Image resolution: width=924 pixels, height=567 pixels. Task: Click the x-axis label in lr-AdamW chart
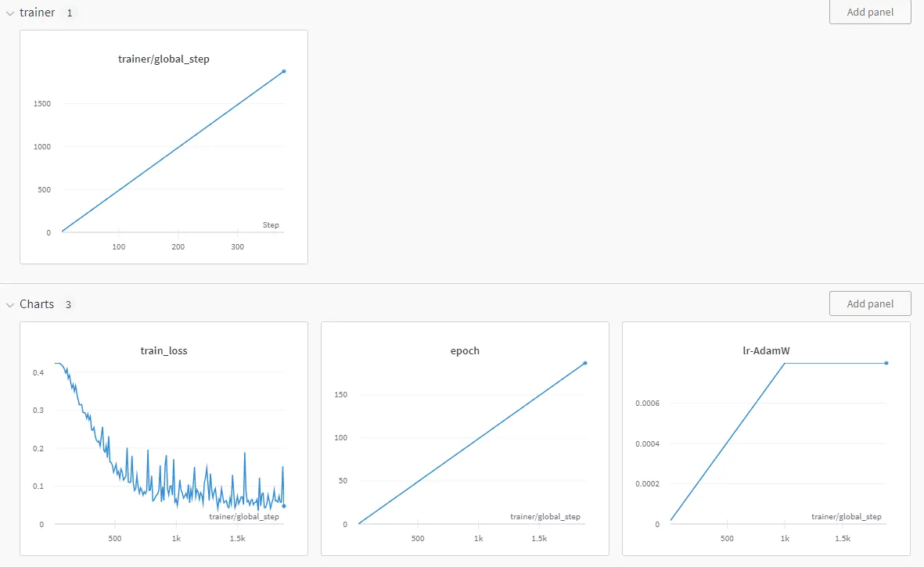point(847,516)
